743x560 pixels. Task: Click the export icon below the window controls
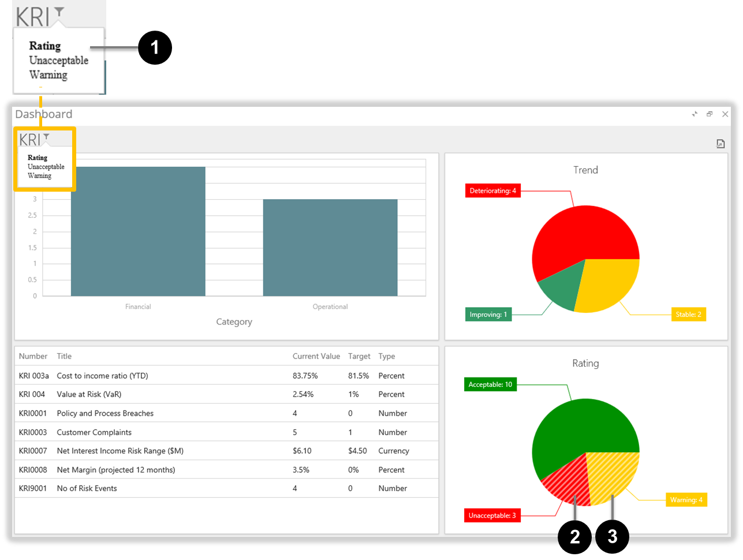(720, 144)
